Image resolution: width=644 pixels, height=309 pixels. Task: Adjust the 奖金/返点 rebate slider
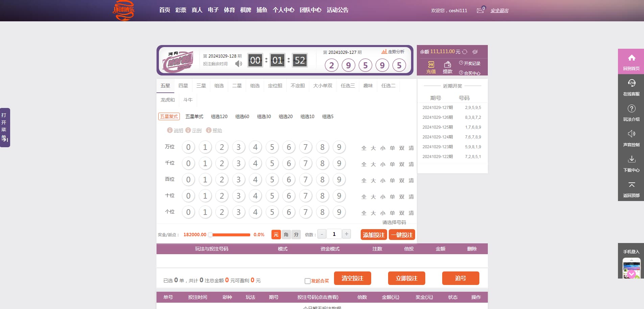click(211, 235)
